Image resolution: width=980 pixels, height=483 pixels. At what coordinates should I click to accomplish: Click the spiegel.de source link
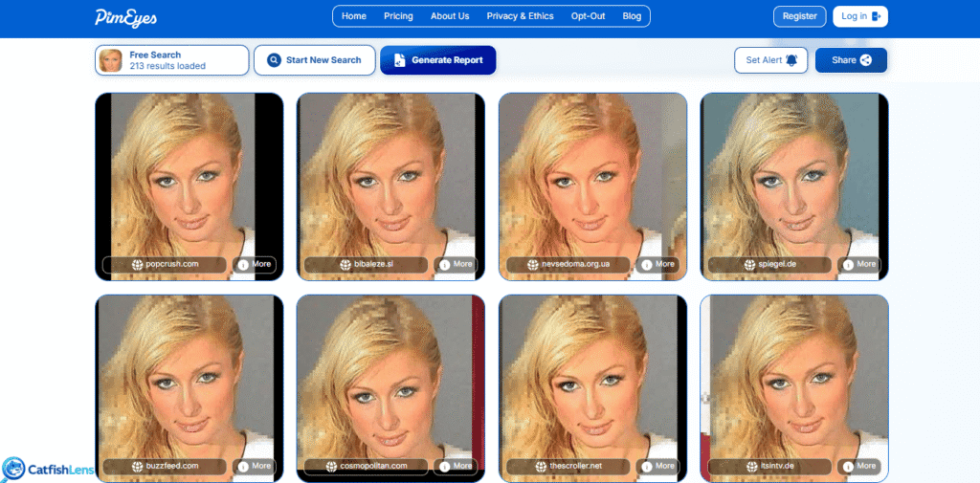(x=770, y=264)
